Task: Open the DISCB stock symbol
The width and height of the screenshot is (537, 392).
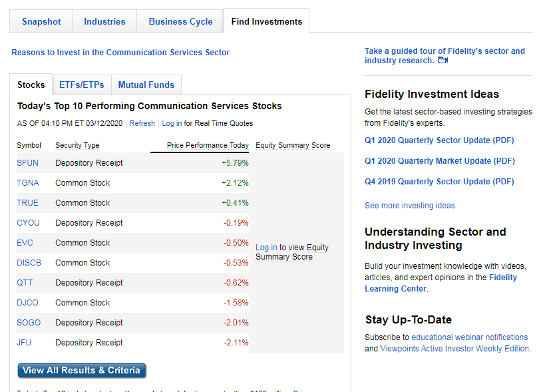Action: tap(29, 263)
